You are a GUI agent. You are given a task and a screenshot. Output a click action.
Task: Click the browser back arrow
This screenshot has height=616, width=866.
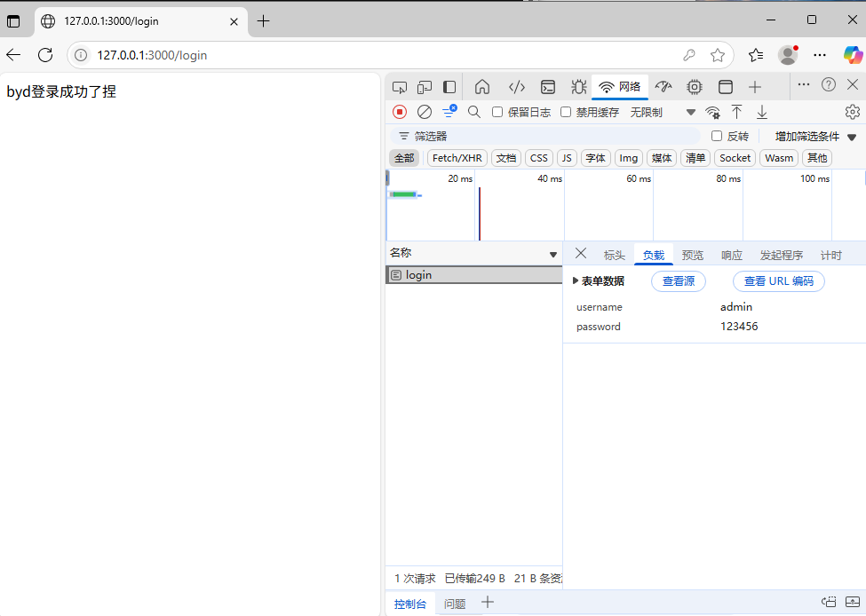click(13, 55)
